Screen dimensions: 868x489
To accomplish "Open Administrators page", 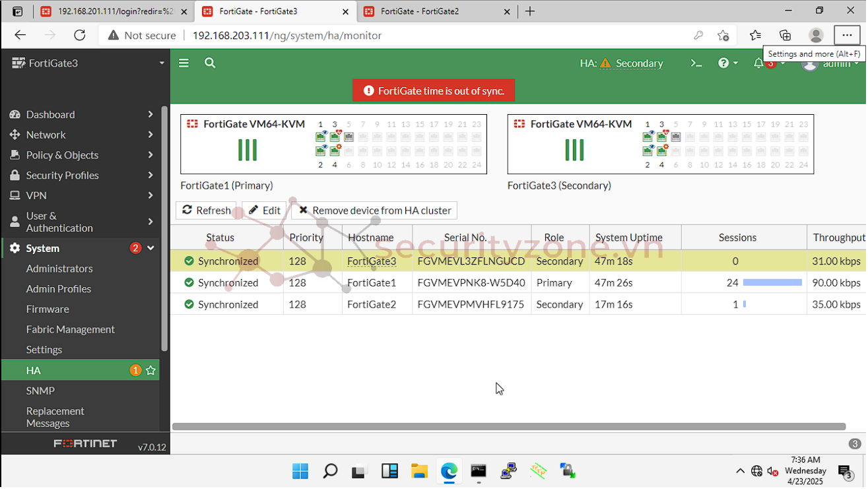I will (x=59, y=269).
